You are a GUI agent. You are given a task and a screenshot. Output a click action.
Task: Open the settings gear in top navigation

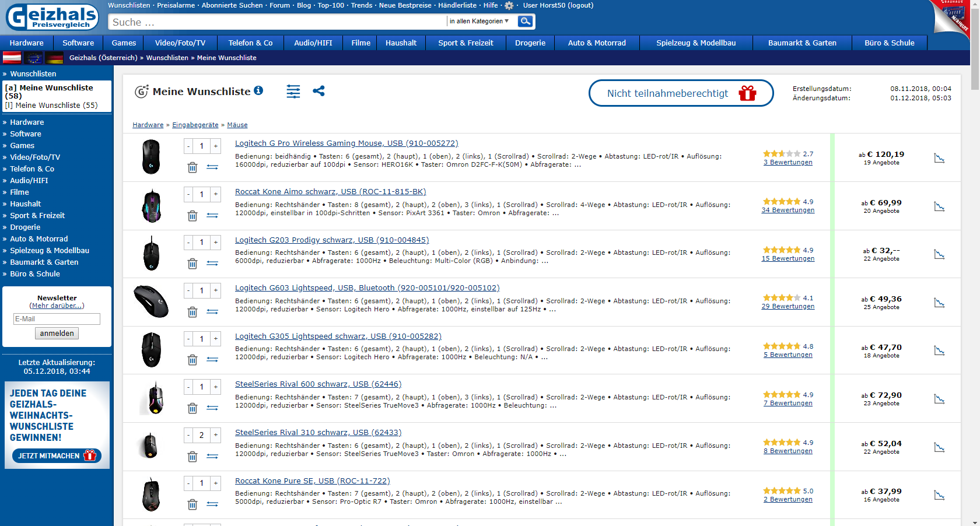point(509,5)
